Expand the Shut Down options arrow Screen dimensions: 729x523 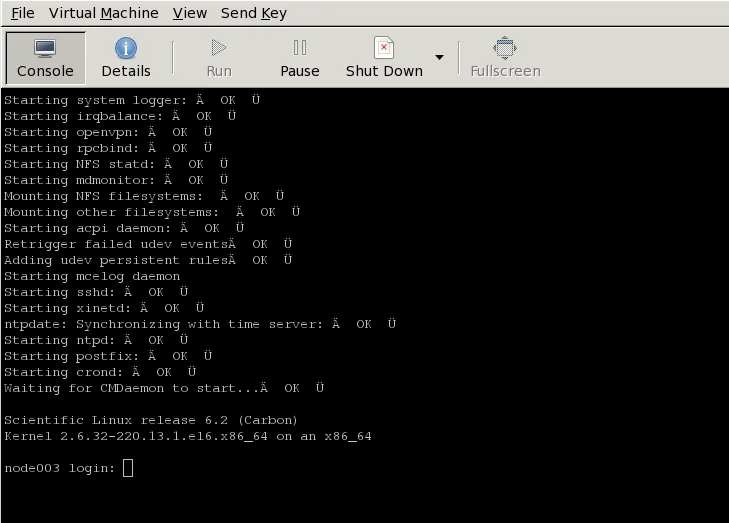coord(439,57)
